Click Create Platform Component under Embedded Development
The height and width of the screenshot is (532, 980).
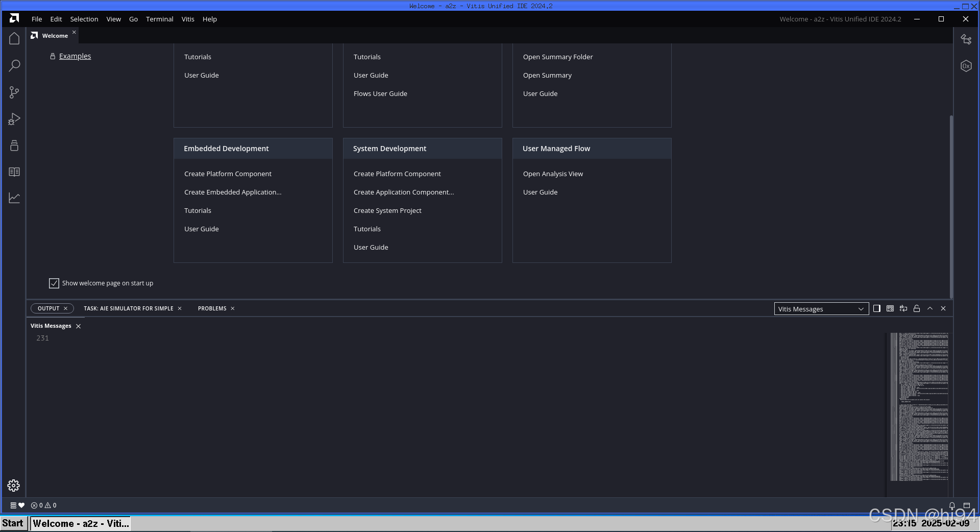click(x=228, y=174)
